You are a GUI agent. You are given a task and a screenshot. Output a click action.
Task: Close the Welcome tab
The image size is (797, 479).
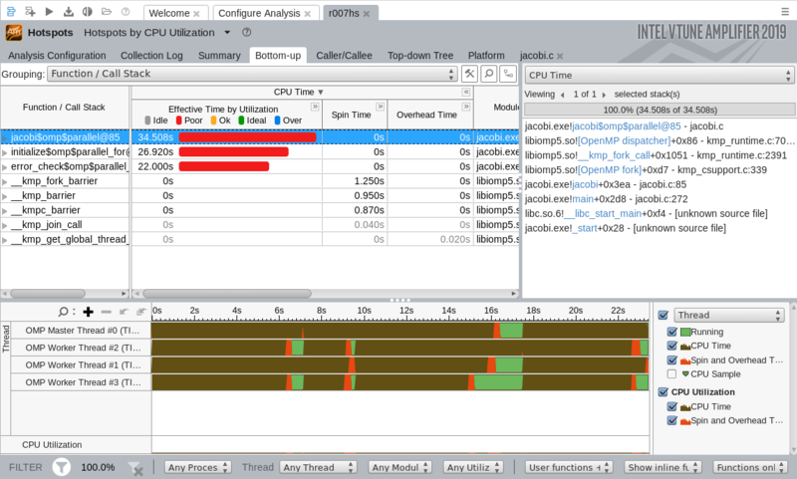[x=197, y=14]
